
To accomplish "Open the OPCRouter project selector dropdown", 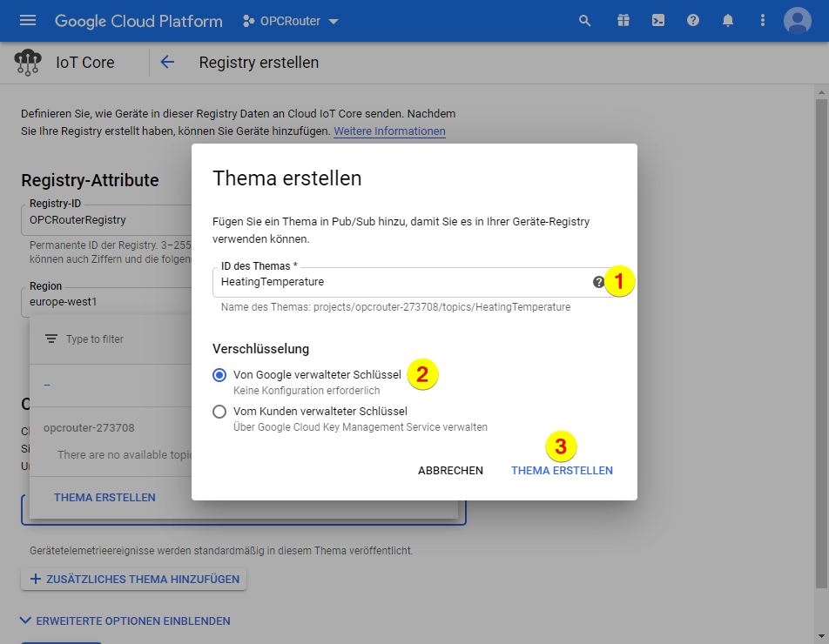I will [291, 21].
